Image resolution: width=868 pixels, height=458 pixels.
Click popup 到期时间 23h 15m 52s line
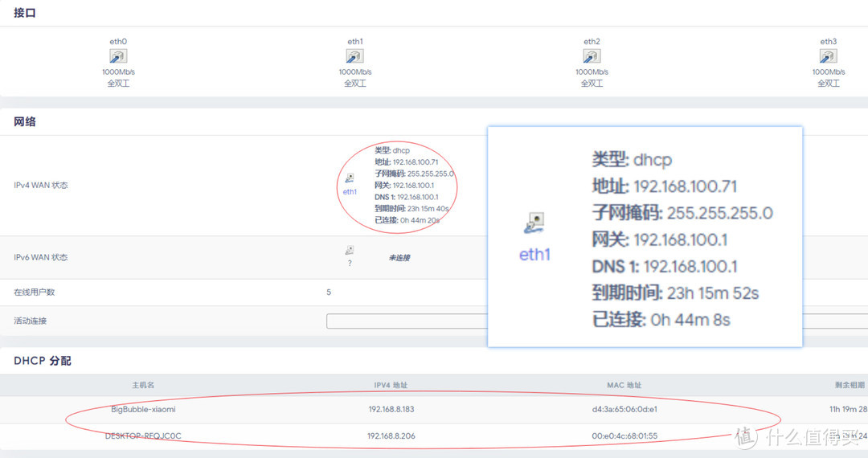coord(675,292)
